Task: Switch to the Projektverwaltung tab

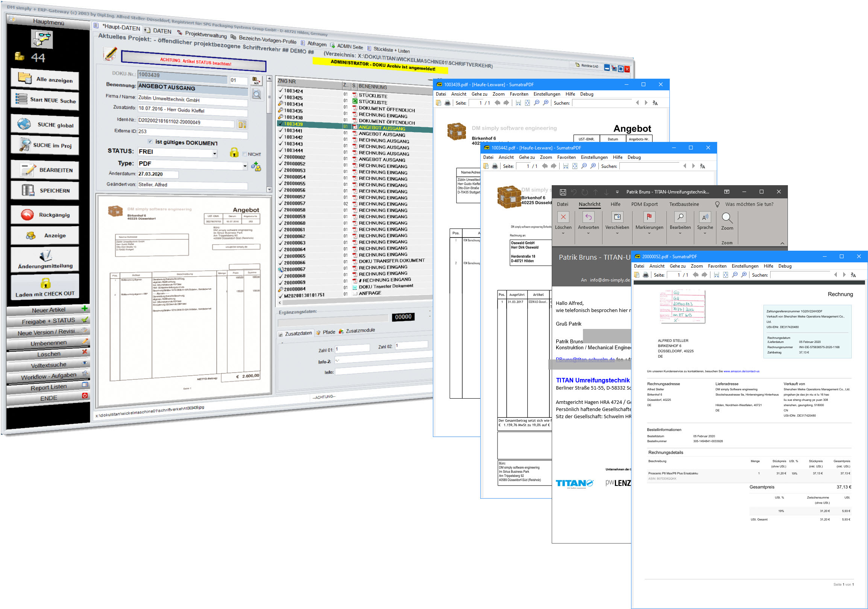Action: (202, 34)
